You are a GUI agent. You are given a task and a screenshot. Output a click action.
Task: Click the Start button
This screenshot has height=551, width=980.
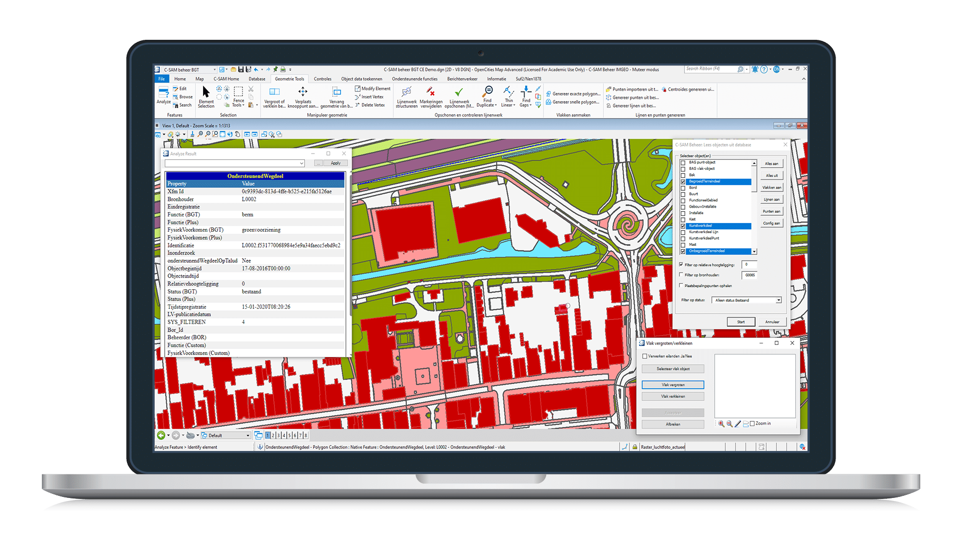pyautogui.click(x=741, y=322)
